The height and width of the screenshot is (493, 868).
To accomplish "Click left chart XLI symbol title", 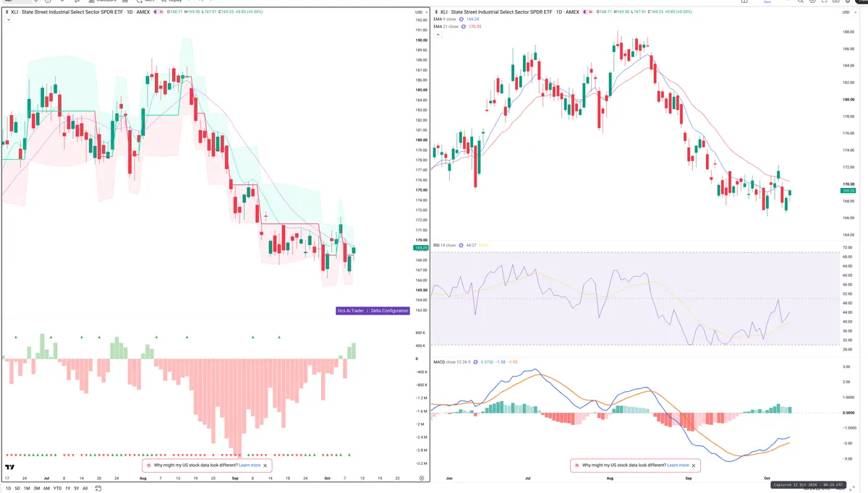I will tap(80, 12).
